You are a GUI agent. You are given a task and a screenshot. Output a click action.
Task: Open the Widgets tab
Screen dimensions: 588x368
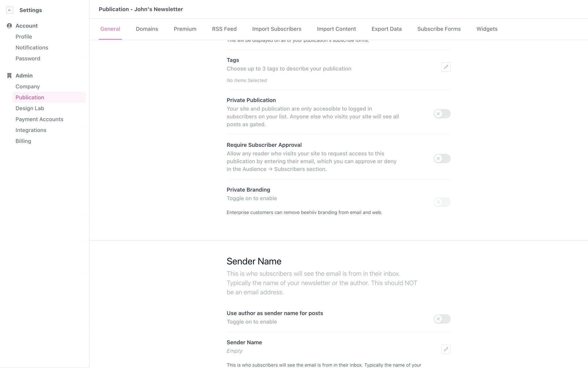pos(487,29)
